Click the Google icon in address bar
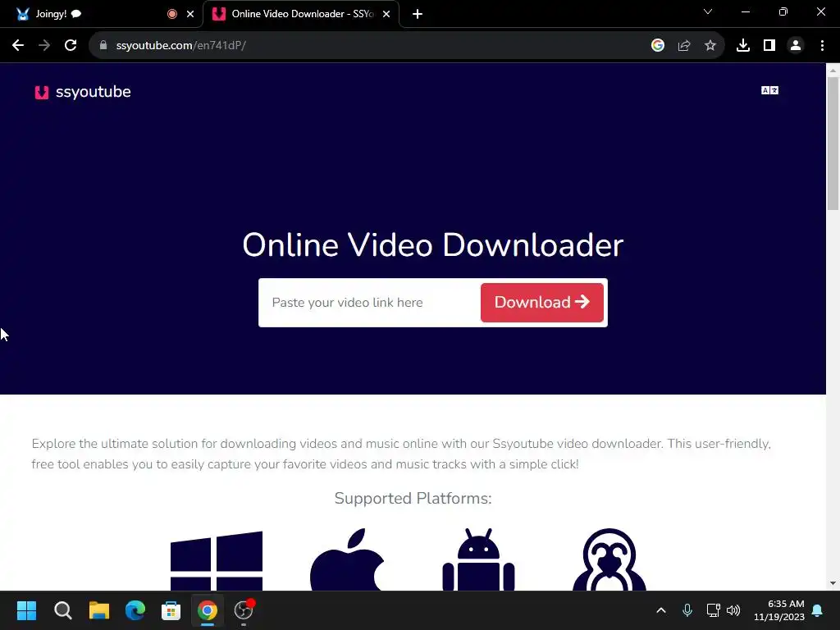The image size is (840, 630). [658, 46]
